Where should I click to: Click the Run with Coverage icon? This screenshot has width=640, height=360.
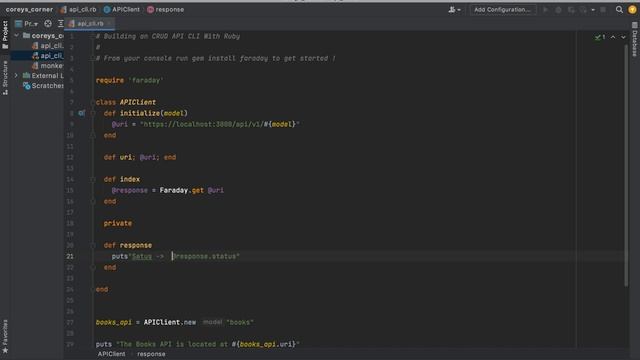coord(571,9)
